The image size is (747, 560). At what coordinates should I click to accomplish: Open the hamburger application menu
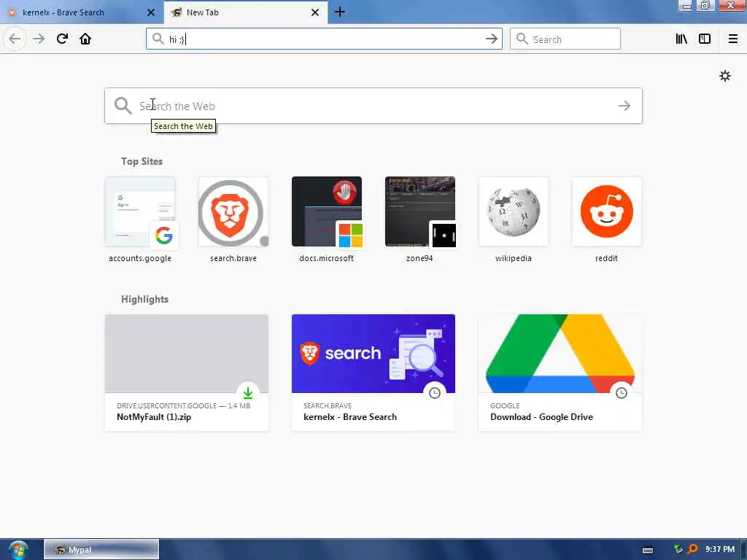tap(732, 39)
